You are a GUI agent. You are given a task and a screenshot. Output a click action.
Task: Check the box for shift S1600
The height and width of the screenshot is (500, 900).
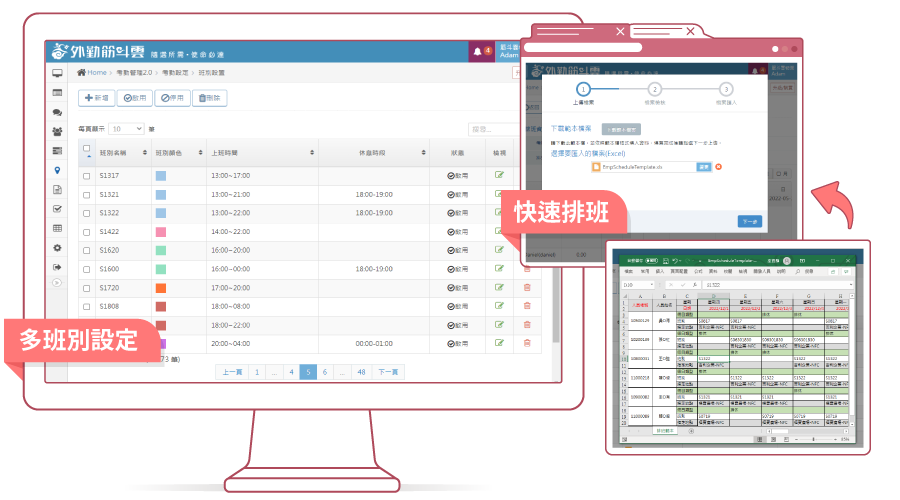[x=87, y=270]
